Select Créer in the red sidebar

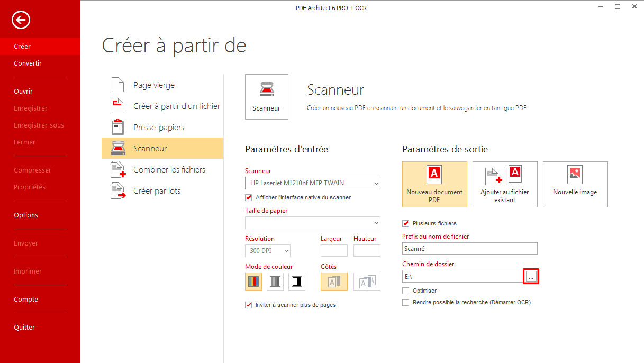[x=40, y=46]
